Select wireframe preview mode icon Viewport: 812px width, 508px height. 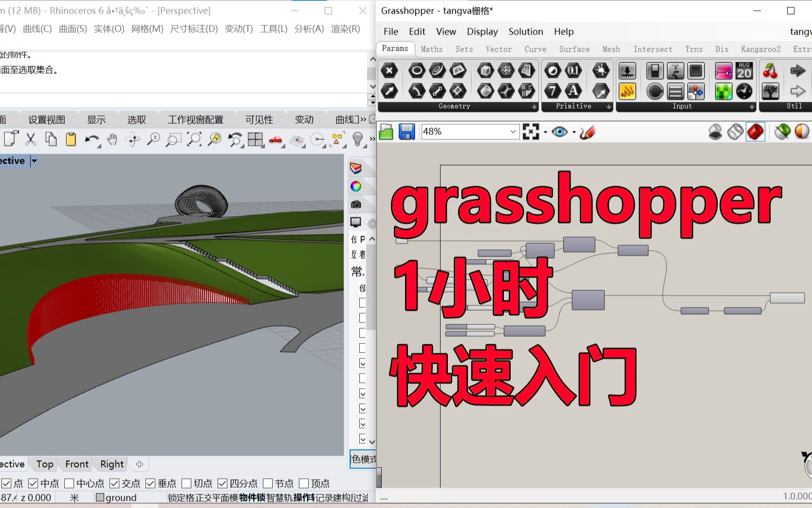pos(735,132)
